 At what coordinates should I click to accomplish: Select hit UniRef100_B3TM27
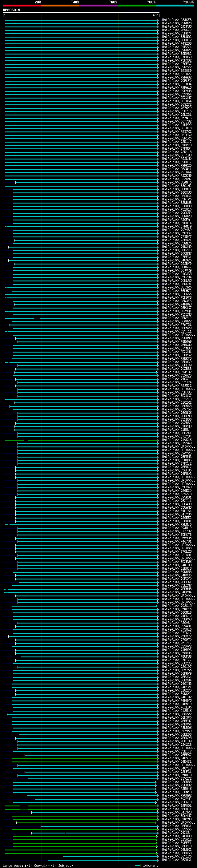pos(177,74)
